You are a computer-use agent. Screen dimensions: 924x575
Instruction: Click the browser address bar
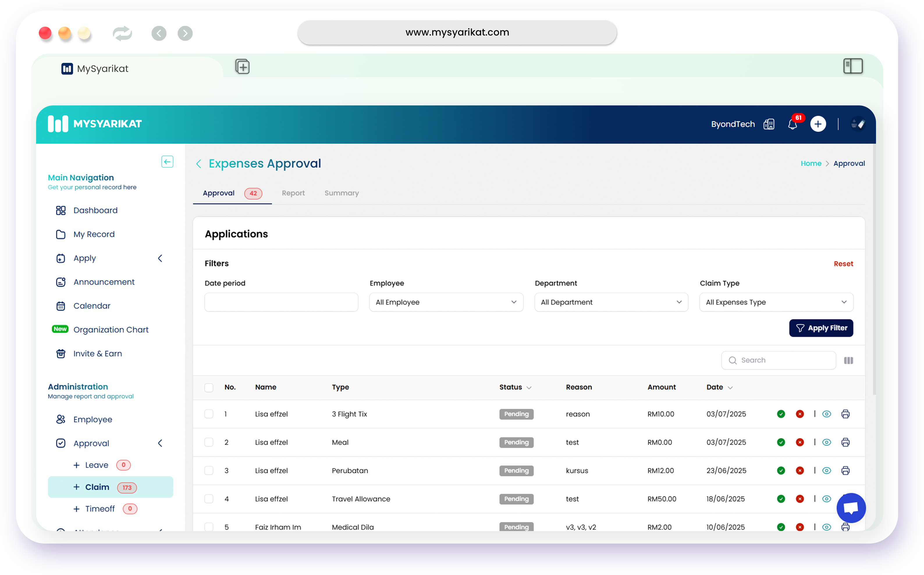[x=457, y=32]
